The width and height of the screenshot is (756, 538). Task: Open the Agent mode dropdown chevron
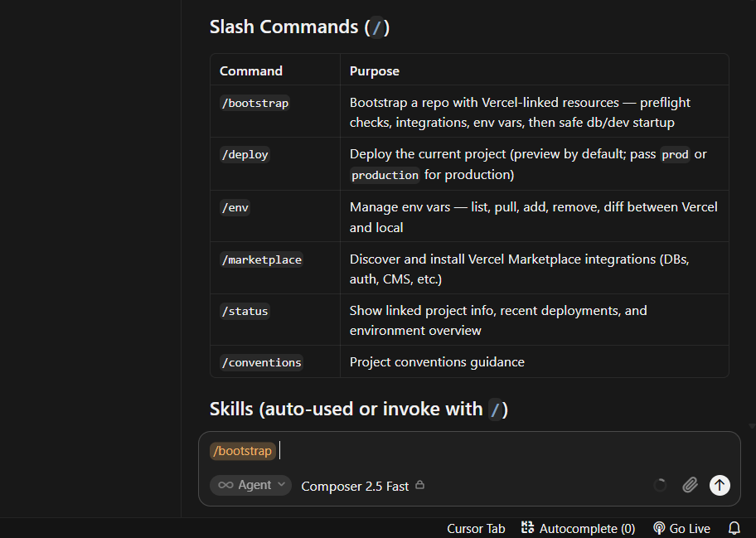coord(282,484)
